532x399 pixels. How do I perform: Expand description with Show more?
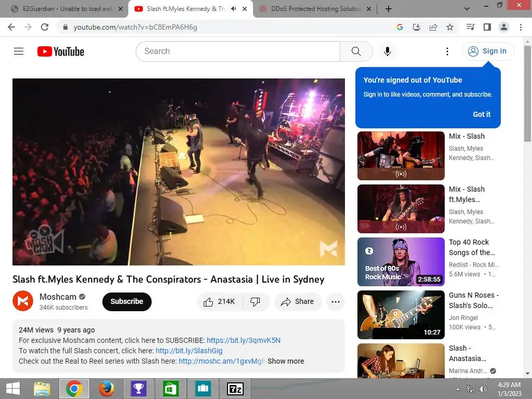pos(286,362)
